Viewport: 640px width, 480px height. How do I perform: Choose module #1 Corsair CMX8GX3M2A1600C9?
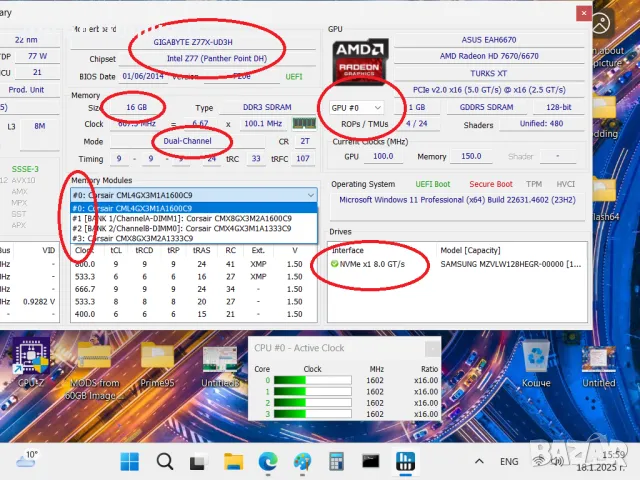[194, 218]
